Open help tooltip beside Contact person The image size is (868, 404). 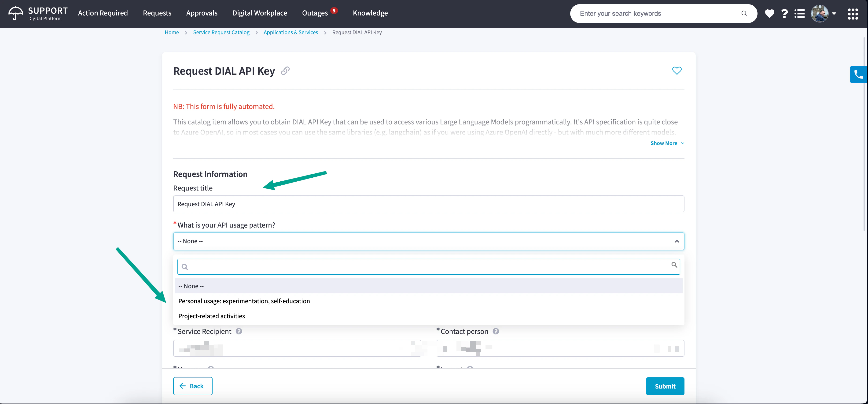click(x=496, y=332)
